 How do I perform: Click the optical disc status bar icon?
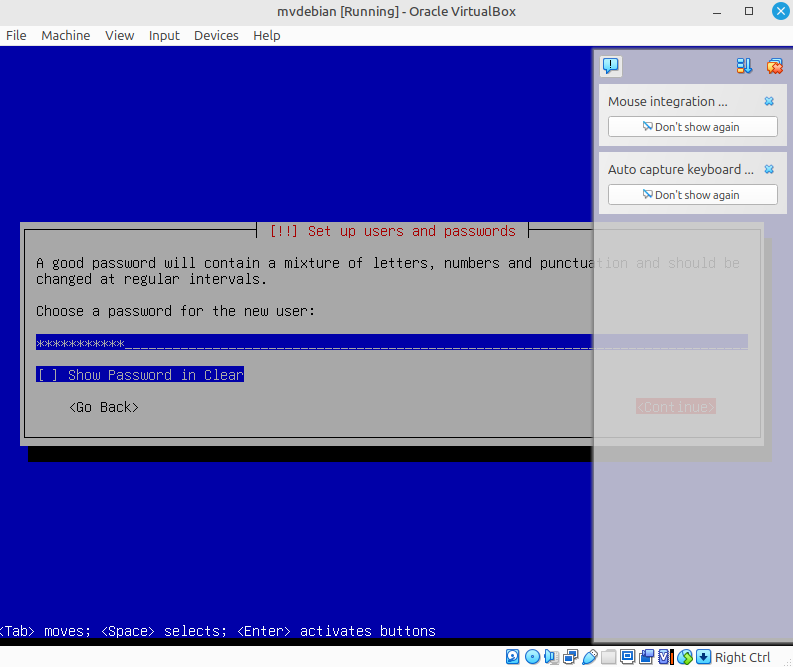(x=532, y=657)
